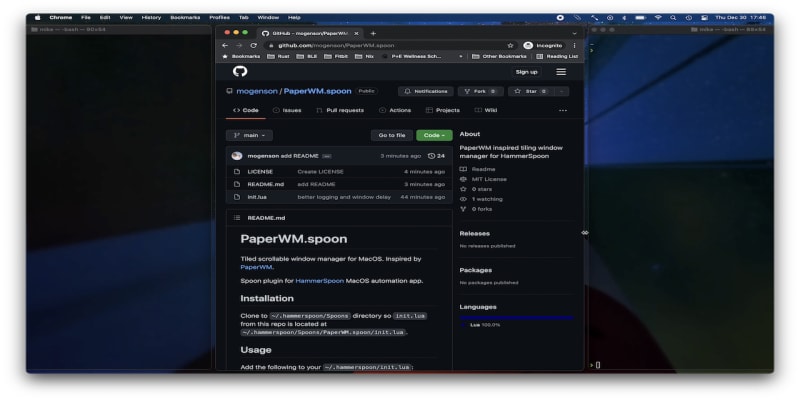Open the green Code dropdown

(x=434, y=135)
